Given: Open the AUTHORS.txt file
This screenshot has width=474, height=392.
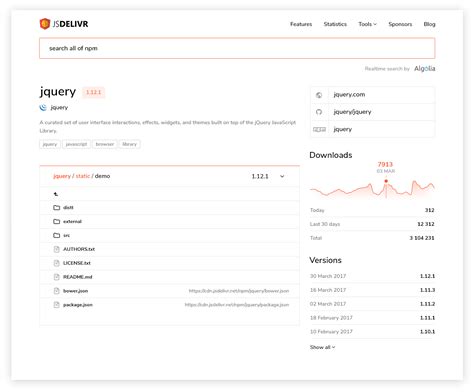Looking at the screenshot, I should pos(79,249).
